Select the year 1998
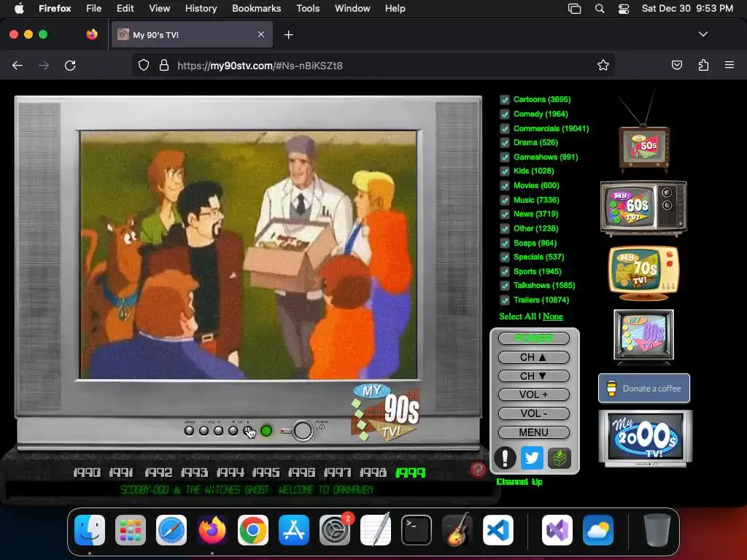The image size is (747, 560). coord(373,472)
